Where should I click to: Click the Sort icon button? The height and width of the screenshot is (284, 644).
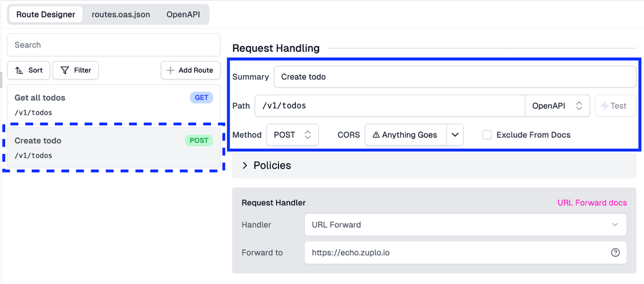(x=19, y=70)
